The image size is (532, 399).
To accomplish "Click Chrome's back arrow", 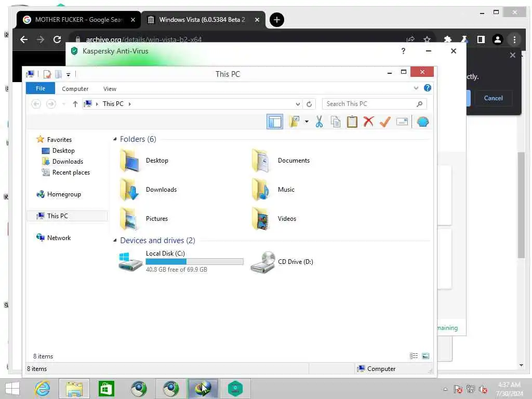I will point(24,39).
